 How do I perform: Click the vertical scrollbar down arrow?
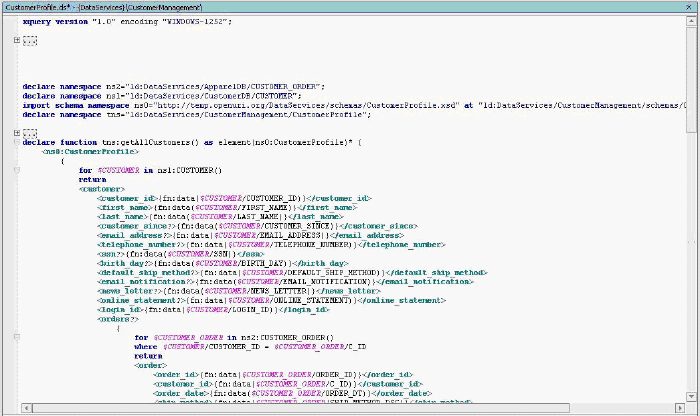coord(691,396)
